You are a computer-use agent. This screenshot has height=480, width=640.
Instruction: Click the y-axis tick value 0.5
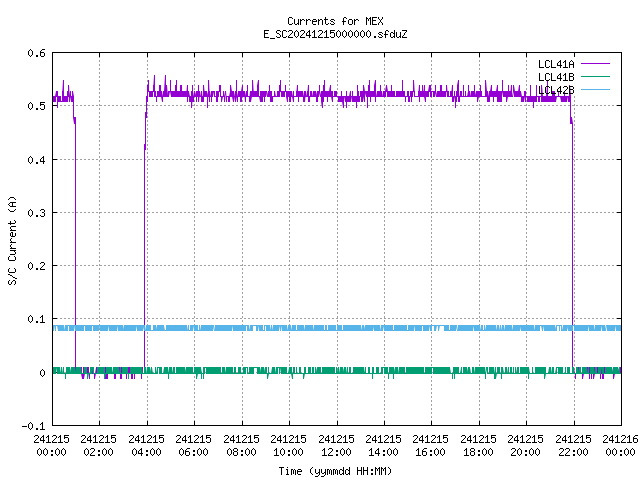[x=36, y=106]
